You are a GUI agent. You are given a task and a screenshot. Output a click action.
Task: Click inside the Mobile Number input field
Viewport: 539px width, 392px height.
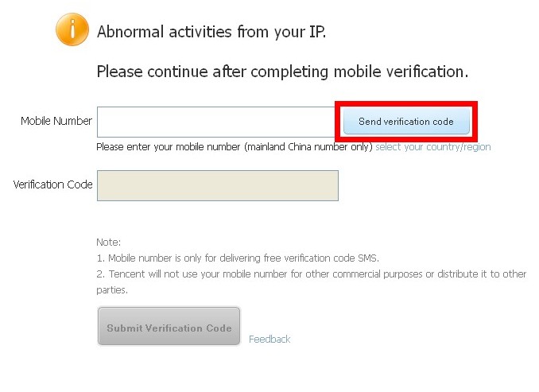[x=216, y=122]
